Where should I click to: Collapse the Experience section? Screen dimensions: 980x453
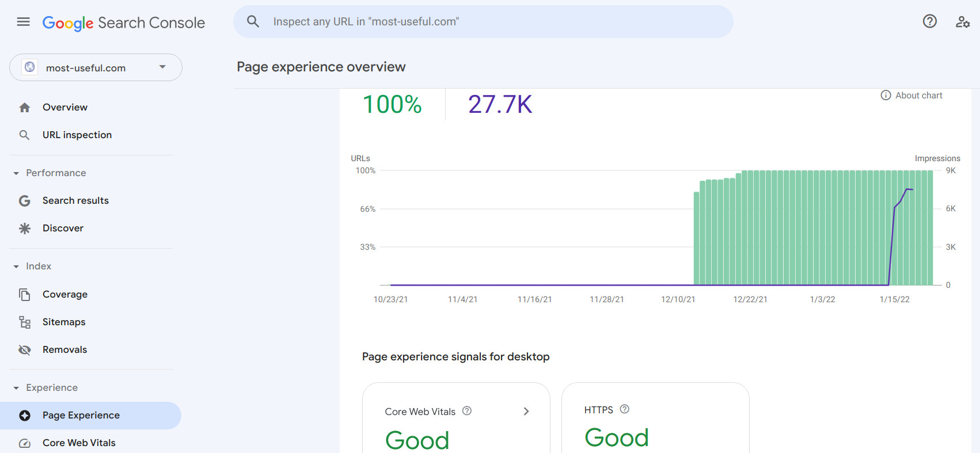pos(16,388)
